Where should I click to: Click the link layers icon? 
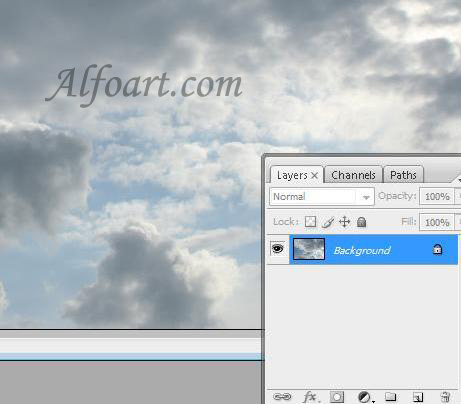(282, 397)
